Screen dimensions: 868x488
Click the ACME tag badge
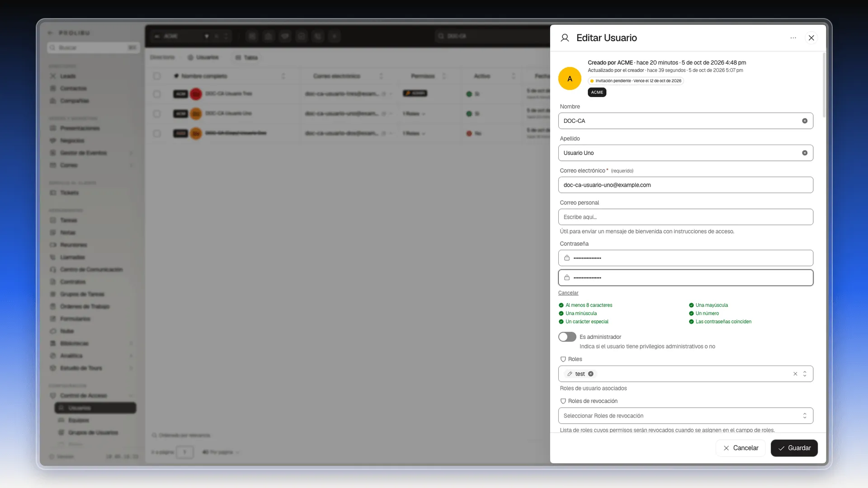pyautogui.click(x=597, y=92)
